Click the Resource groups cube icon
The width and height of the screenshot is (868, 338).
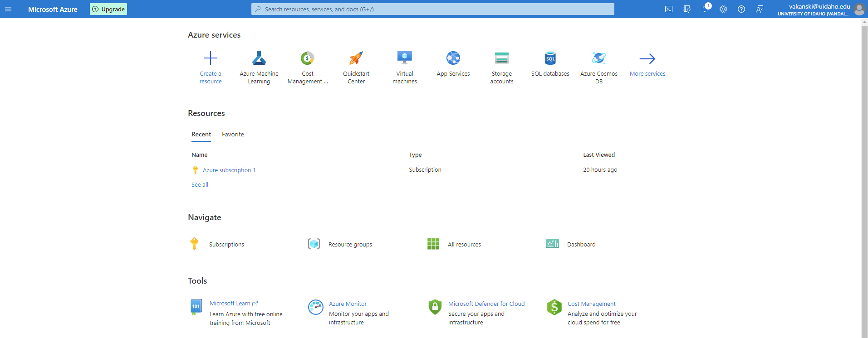[x=314, y=244]
